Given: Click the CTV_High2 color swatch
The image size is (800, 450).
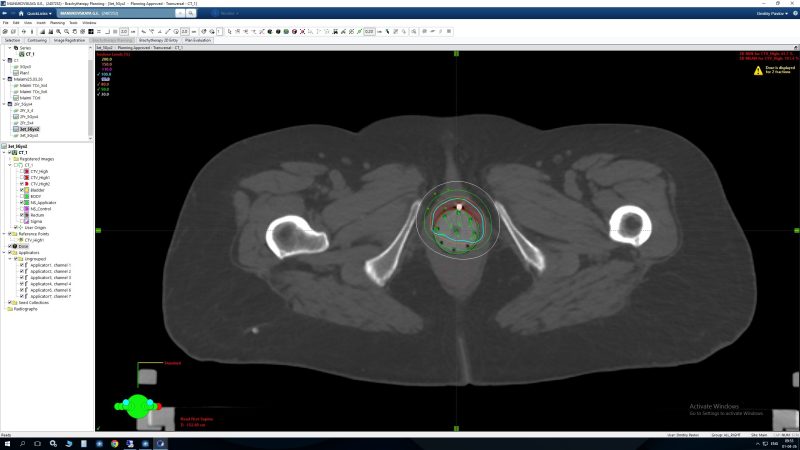Looking at the screenshot, I should (x=25, y=184).
